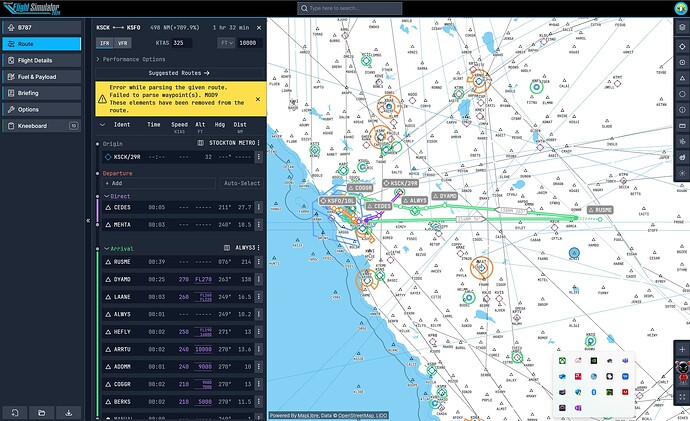
Task: Click the sun brightness icon in map toolbar
Action: point(682,173)
